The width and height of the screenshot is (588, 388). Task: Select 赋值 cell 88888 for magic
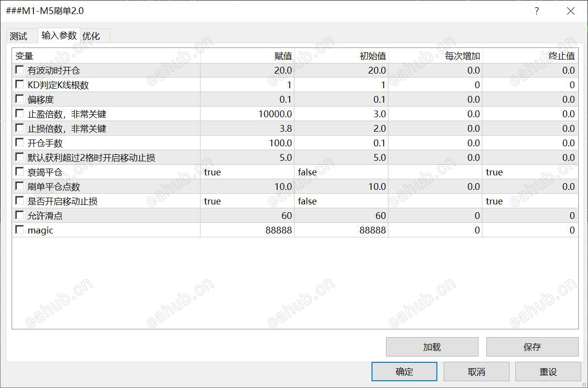(248, 230)
